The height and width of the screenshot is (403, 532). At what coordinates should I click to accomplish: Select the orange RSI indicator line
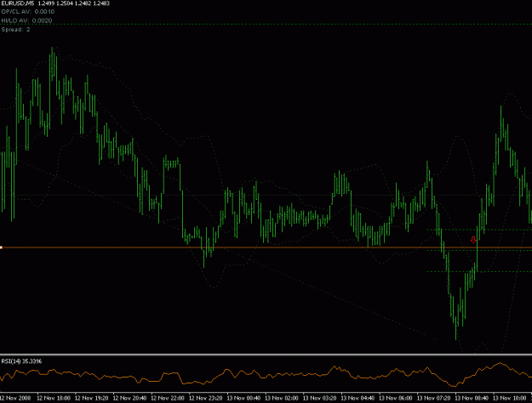[266, 375]
